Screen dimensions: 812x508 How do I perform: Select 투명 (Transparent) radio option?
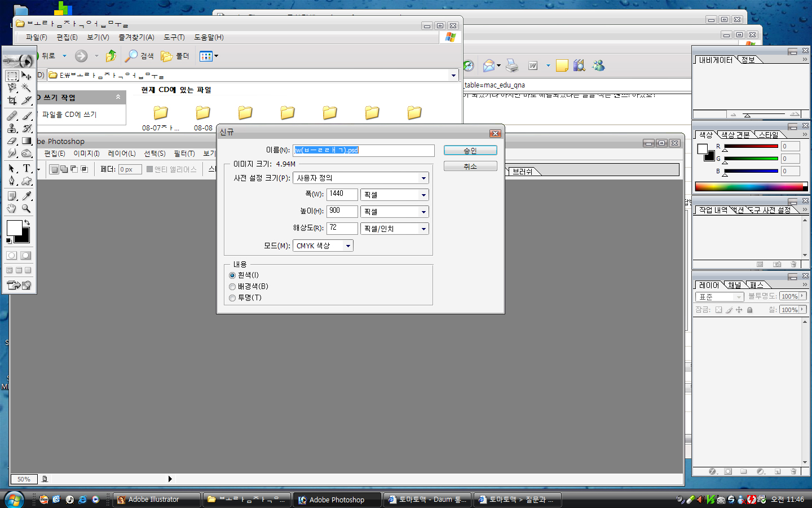coord(232,298)
